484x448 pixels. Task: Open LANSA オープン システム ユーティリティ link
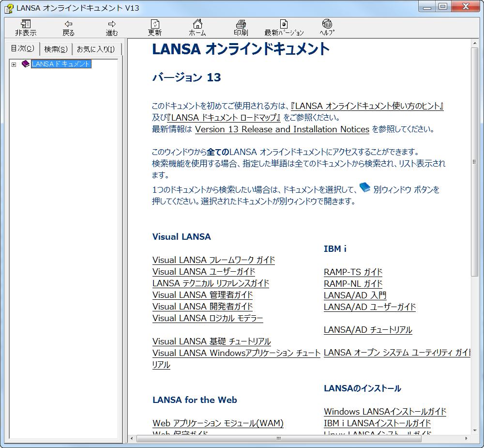tap(397, 353)
